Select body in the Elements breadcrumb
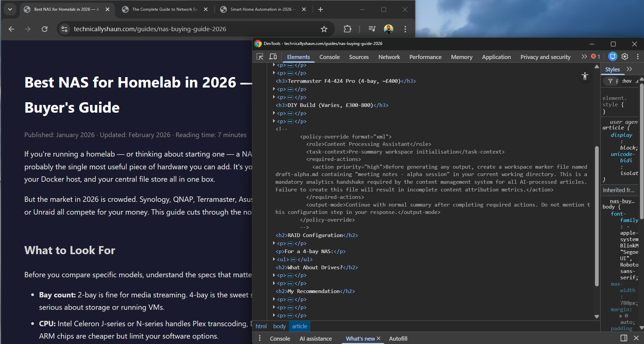The width and height of the screenshot is (644, 344). tap(279, 326)
